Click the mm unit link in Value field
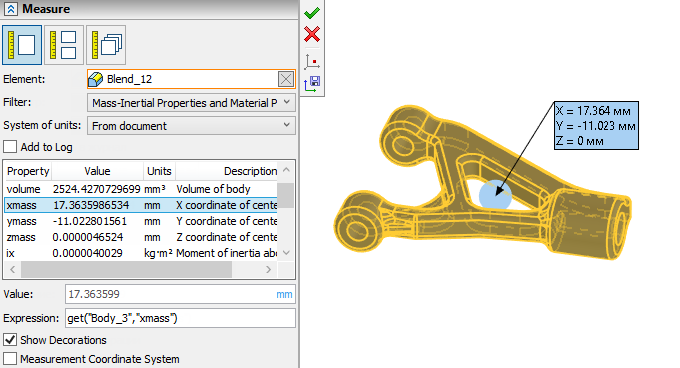Screen dimensions: 680x368 pyautogui.click(x=284, y=294)
